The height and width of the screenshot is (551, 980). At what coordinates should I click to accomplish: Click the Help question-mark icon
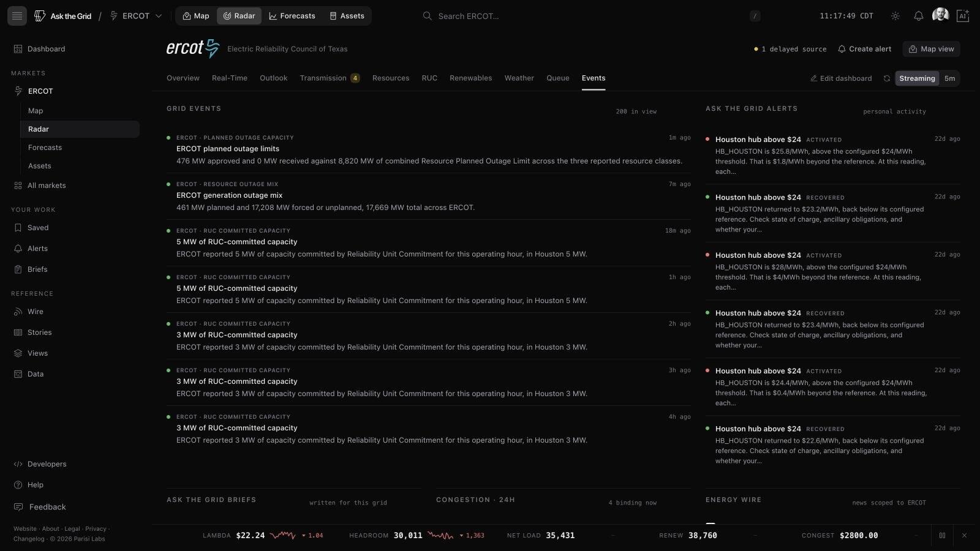coord(18,485)
